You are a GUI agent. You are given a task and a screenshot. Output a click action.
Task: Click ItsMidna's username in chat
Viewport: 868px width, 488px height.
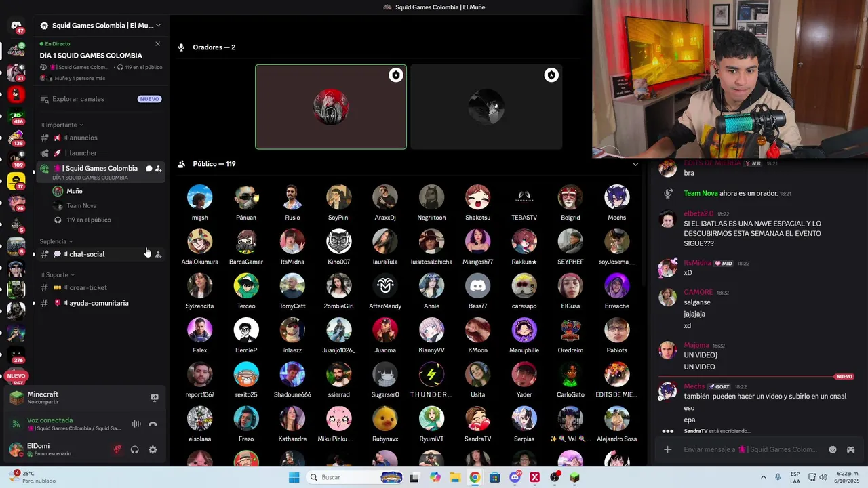click(697, 263)
